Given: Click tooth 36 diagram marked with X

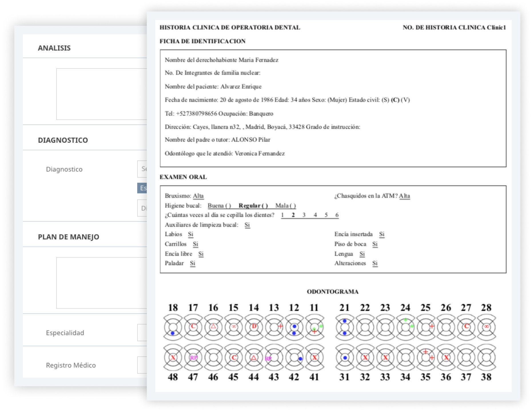Looking at the screenshot, I should (446, 357).
